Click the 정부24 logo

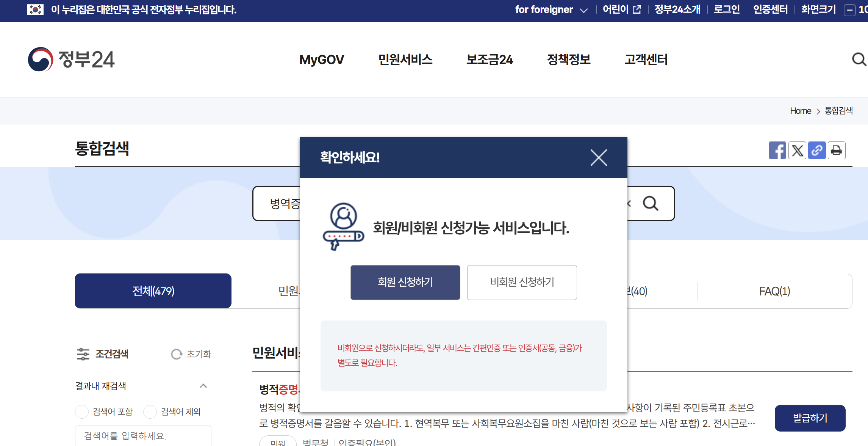pos(71,60)
